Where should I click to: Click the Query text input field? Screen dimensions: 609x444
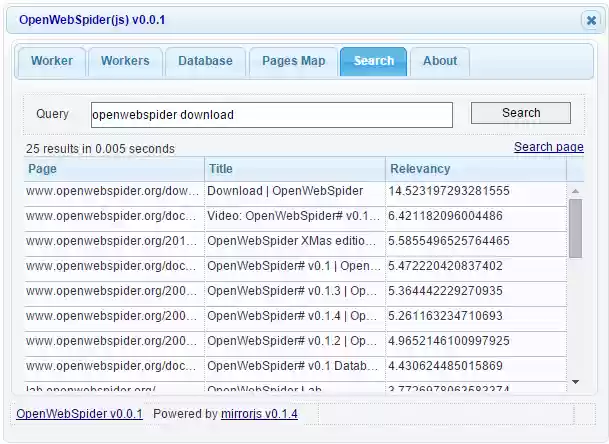click(x=271, y=114)
